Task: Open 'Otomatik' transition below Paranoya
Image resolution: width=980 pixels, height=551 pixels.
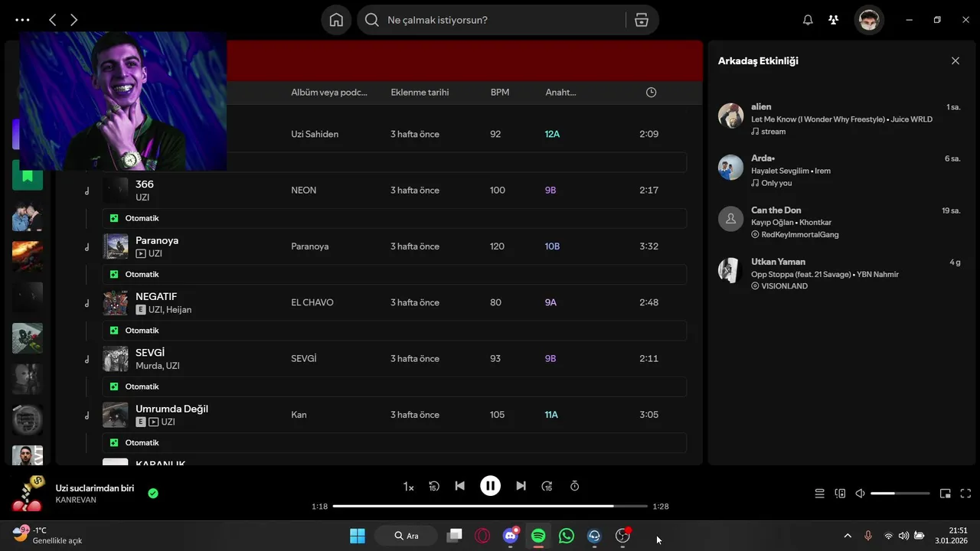Action: pyautogui.click(x=394, y=274)
